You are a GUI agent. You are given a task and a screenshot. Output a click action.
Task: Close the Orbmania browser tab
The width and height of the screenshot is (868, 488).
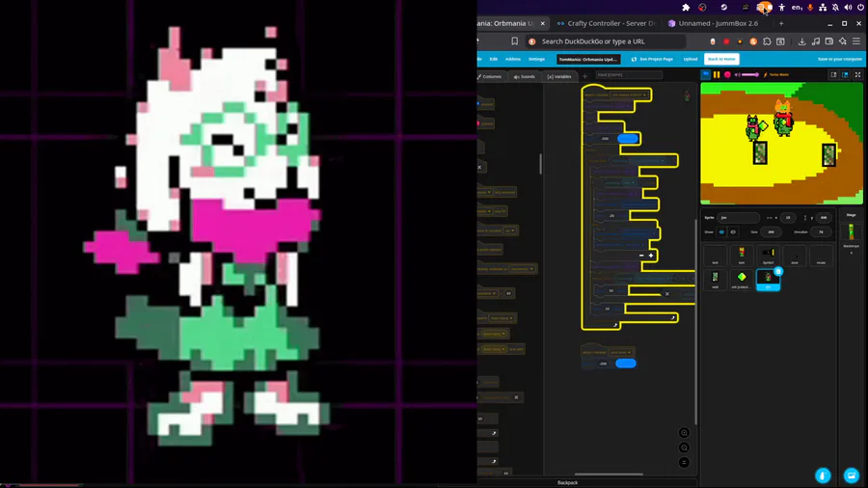pos(542,23)
